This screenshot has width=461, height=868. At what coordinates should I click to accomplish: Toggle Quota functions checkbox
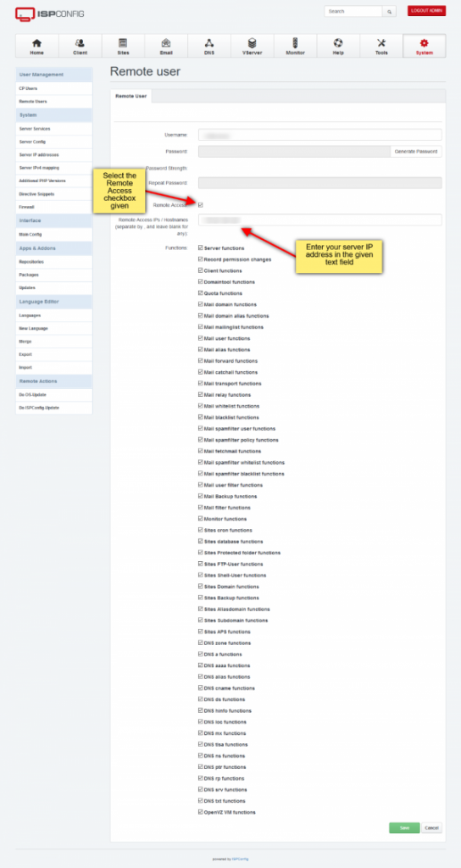[x=200, y=292]
